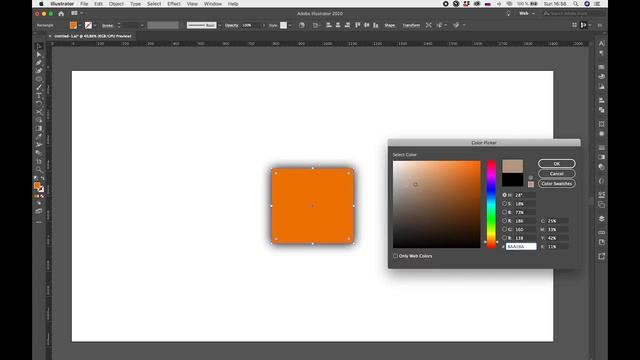Open the Select menu
The width and height of the screenshot is (640, 360).
click(154, 4)
